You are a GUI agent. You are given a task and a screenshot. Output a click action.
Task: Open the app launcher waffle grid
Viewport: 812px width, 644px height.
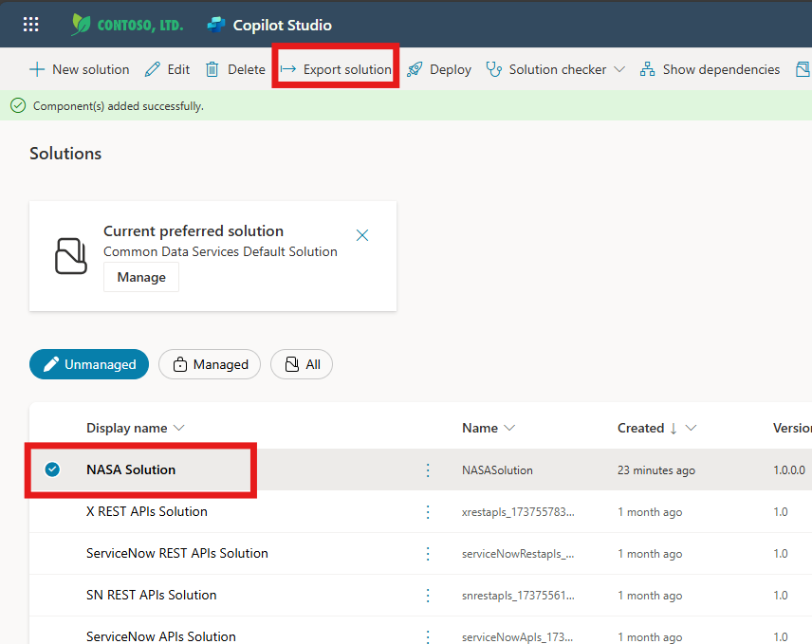click(x=30, y=25)
